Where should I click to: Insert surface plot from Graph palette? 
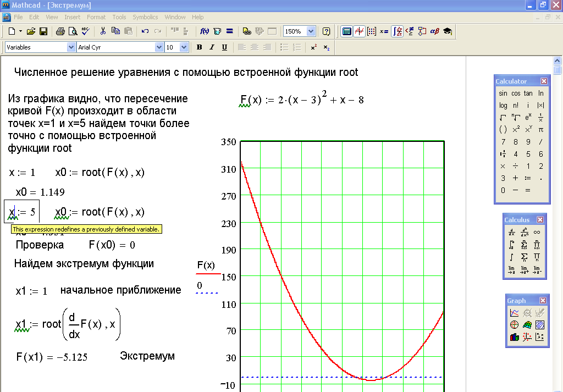click(527, 325)
